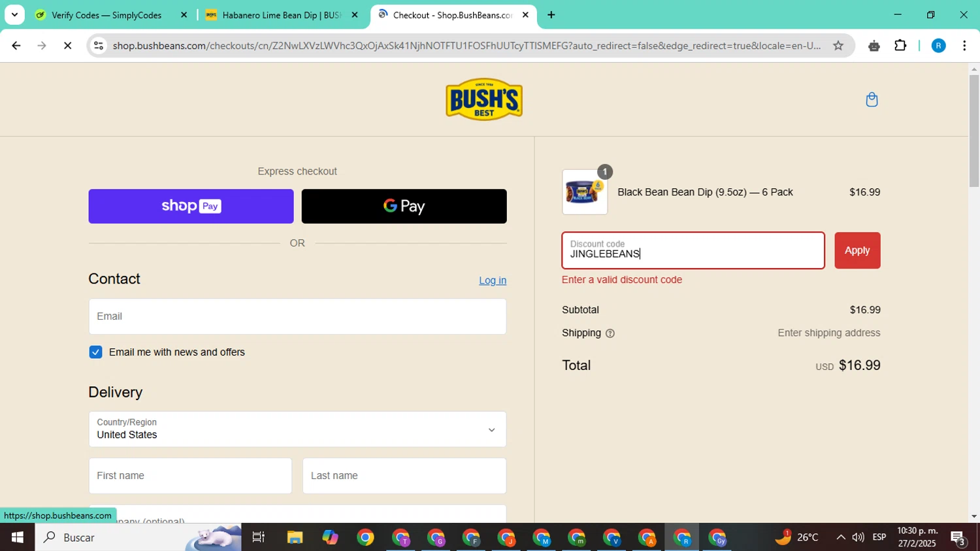Close the Verify Codes tab
Screen dimensions: 980x551
[184, 15]
